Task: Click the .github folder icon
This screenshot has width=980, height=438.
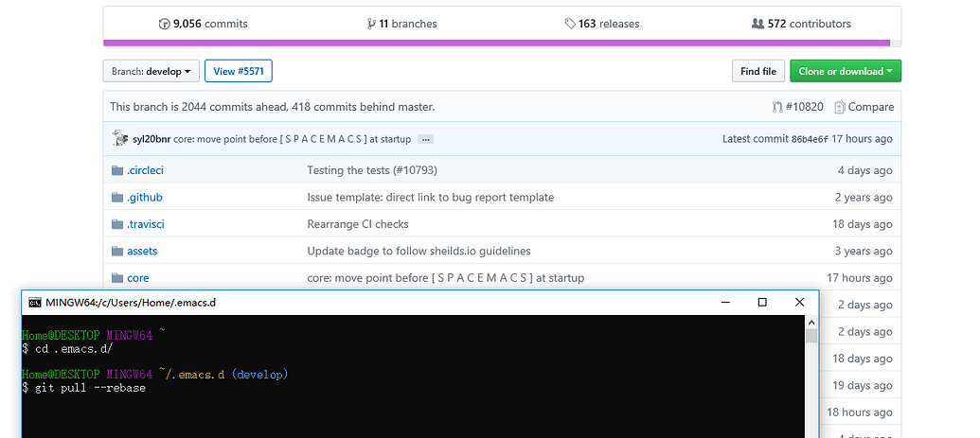Action: pos(117,198)
